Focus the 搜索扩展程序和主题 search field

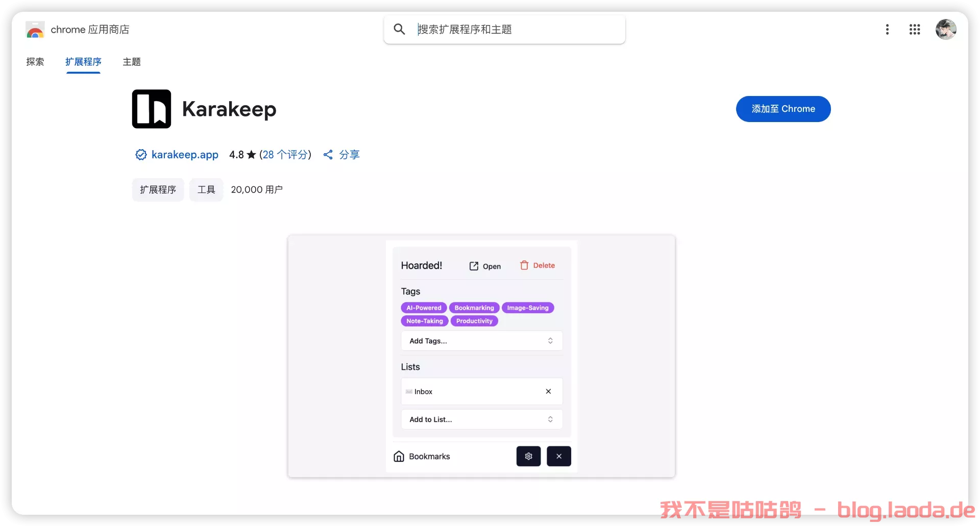[516, 30]
